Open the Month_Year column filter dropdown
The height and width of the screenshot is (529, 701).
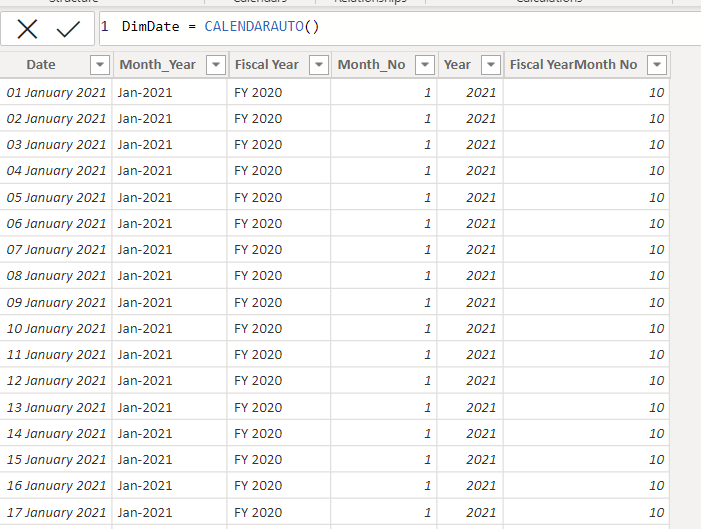point(215,65)
